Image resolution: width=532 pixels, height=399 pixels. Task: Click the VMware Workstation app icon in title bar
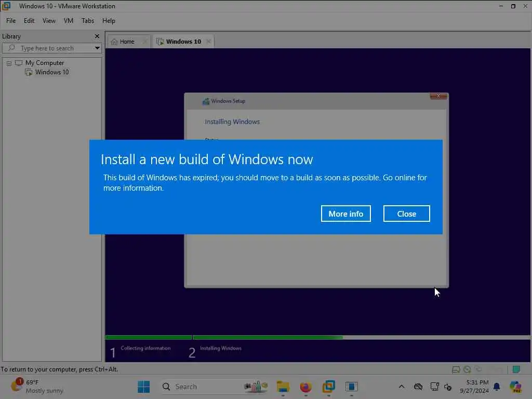point(6,6)
